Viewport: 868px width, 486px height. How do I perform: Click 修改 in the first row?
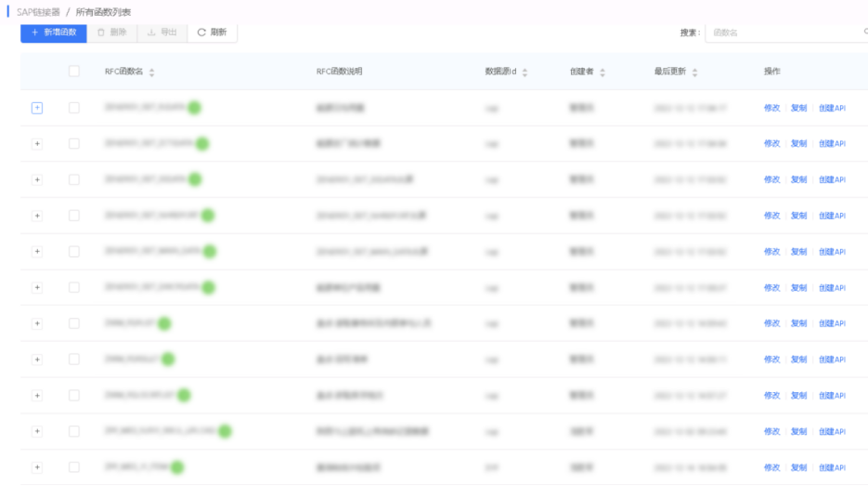pyautogui.click(x=772, y=108)
